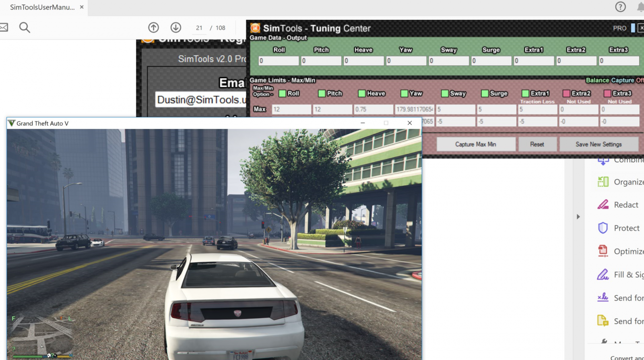Collapse the tools pane with arrow

[x=578, y=217]
